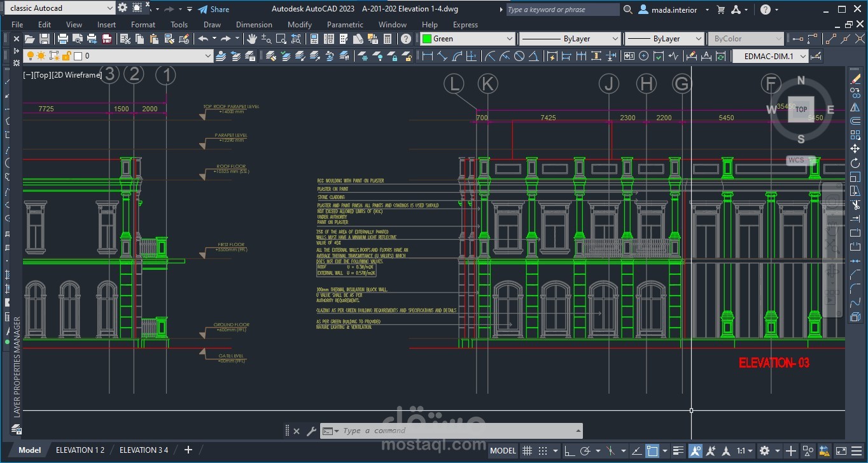Open the QuickCalc calculator
Image resolution: width=868 pixels, height=463 pixels.
click(x=388, y=39)
